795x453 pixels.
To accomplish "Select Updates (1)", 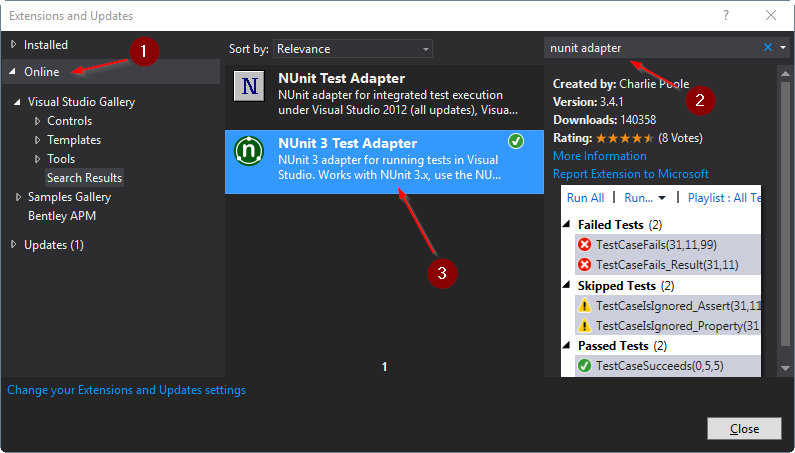I will pos(54,245).
